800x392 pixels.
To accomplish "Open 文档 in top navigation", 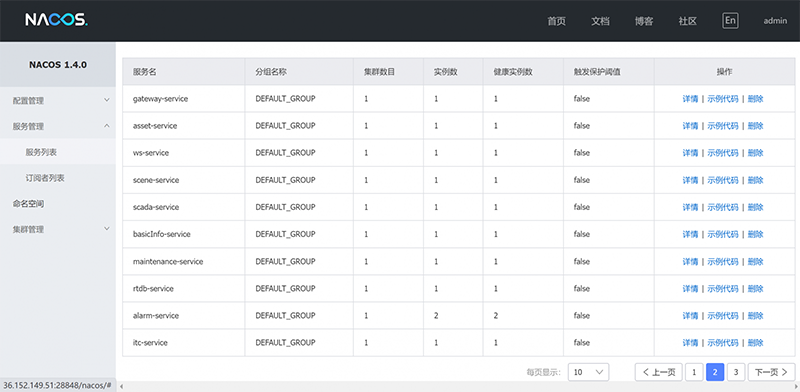I will [x=601, y=21].
